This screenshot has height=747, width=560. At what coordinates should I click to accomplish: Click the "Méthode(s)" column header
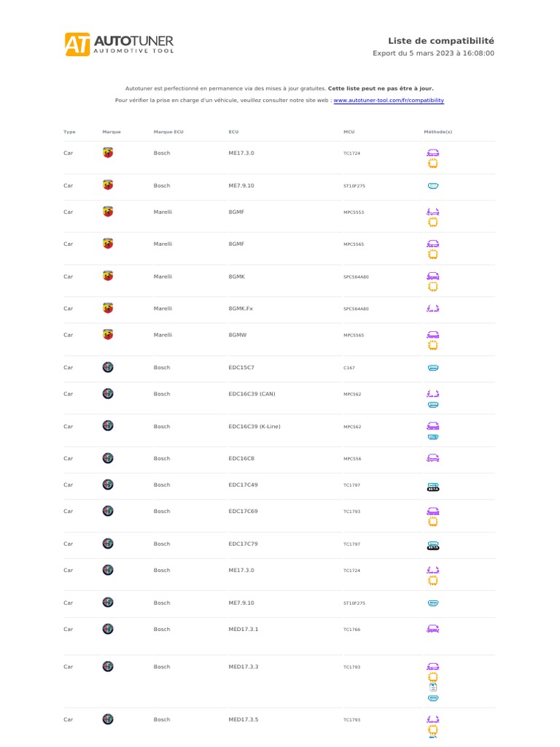[x=437, y=132]
